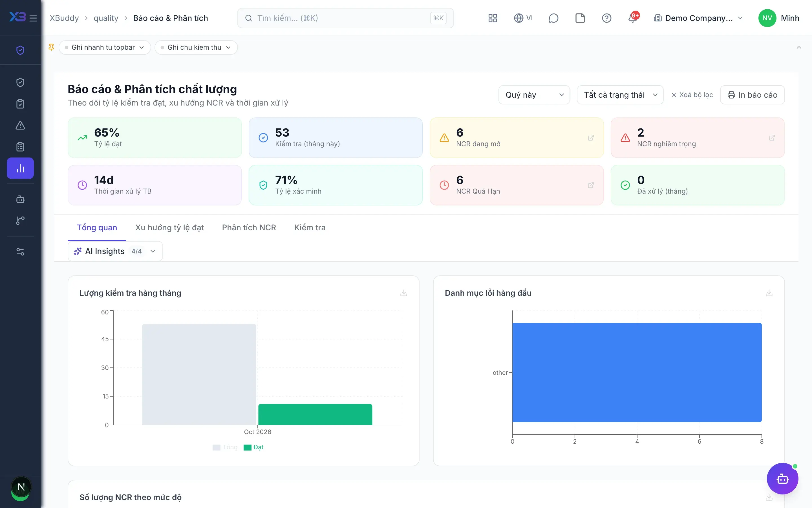Open external link on NCR đang mở card
812x508 pixels.
pos(591,138)
